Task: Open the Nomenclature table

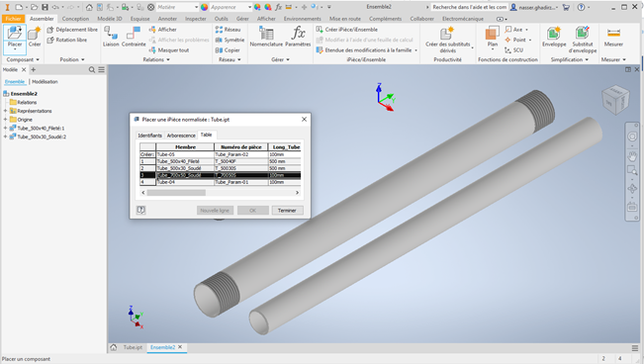Action: (266, 37)
